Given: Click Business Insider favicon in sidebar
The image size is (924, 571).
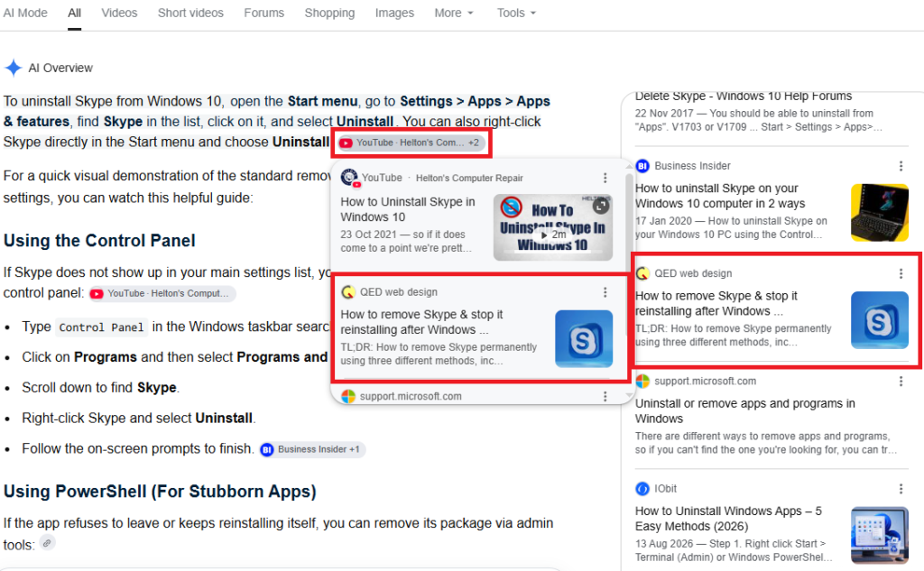Looking at the screenshot, I should (x=642, y=166).
